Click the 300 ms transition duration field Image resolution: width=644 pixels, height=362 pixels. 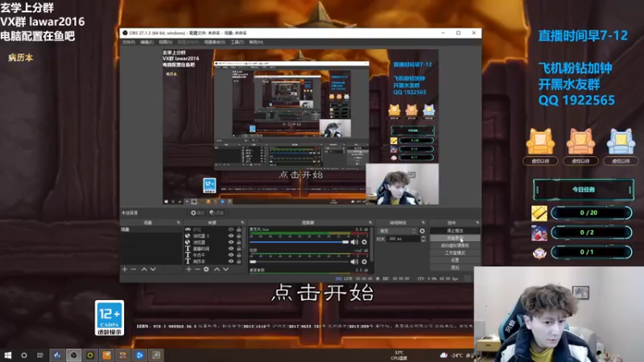(403, 239)
